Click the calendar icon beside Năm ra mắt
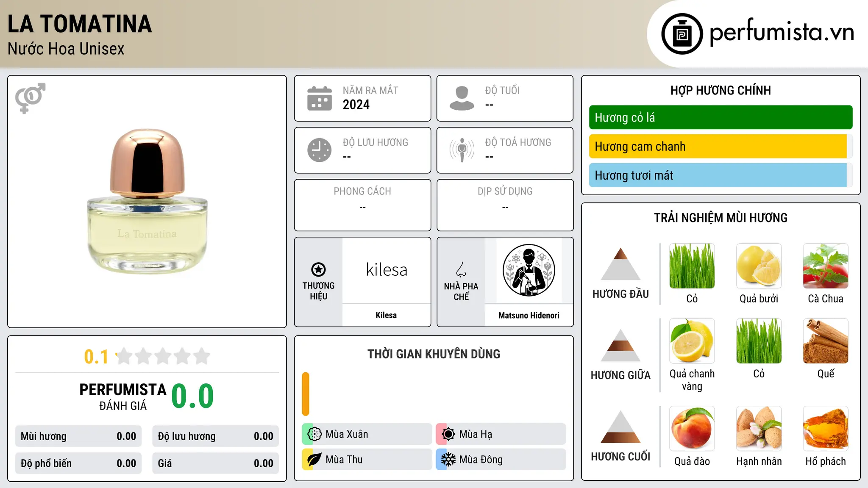868x488 pixels. 320,98
